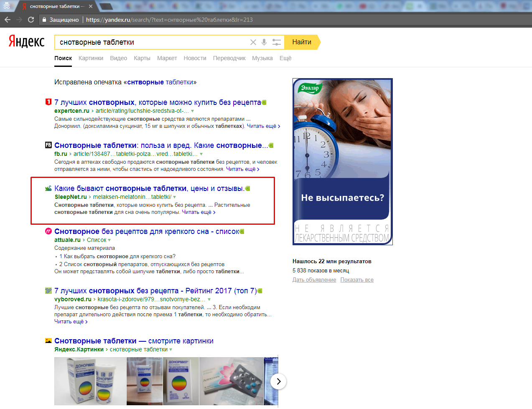Expand the vyboroved.ru result dropdown arrow
This screenshot has width=532, height=409.
point(209,300)
